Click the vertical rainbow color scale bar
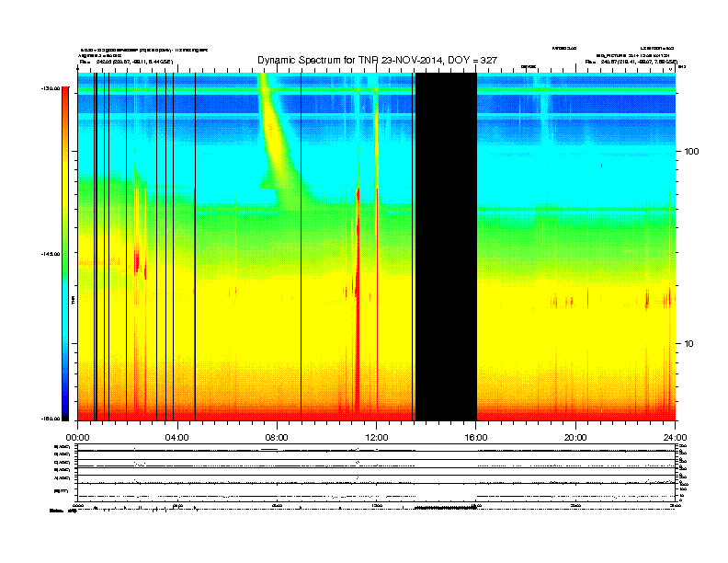The width and height of the screenshot is (728, 563). click(65, 254)
